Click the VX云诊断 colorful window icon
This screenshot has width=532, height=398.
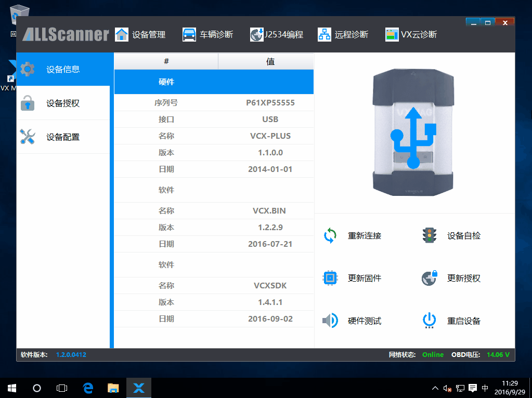tap(392, 35)
